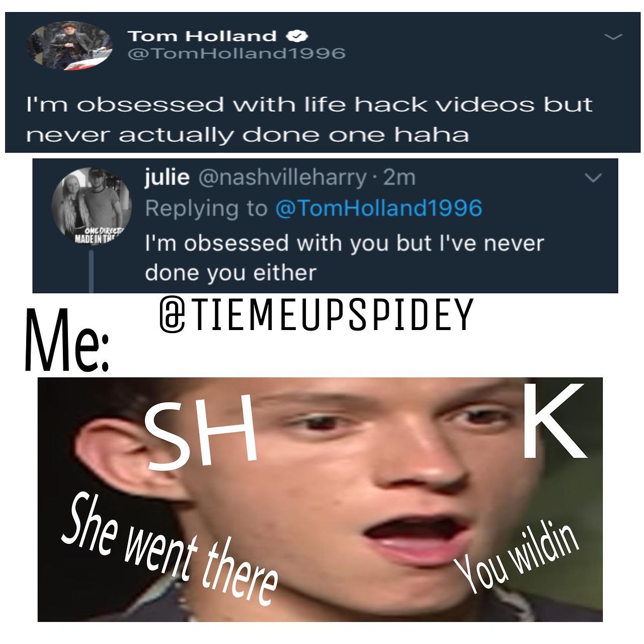Follow the blue @TomHolland1996 reply link
The width and height of the screenshot is (644, 644).
click(378, 208)
